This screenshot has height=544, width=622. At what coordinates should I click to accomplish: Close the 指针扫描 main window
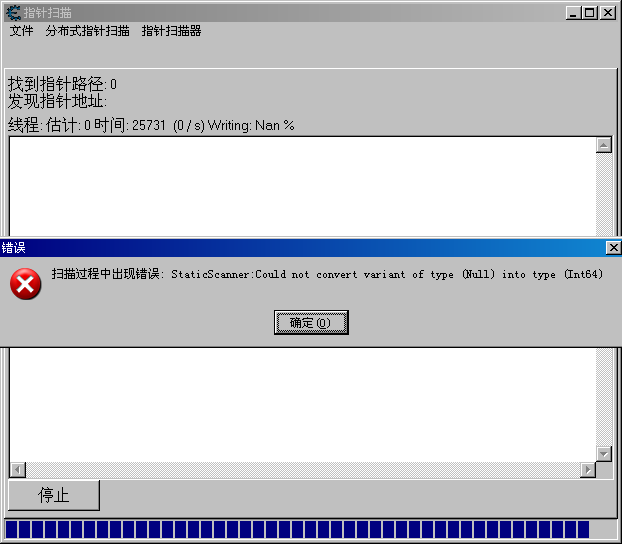click(606, 13)
